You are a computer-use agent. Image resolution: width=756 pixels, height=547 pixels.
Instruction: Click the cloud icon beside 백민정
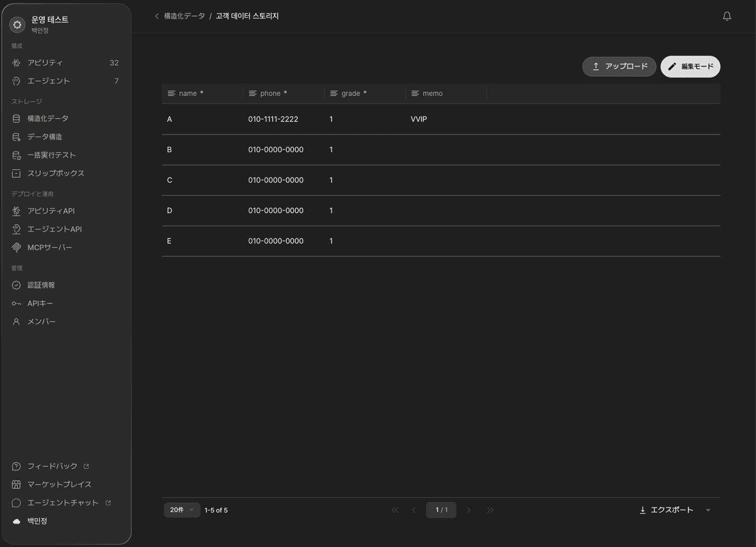coord(16,521)
